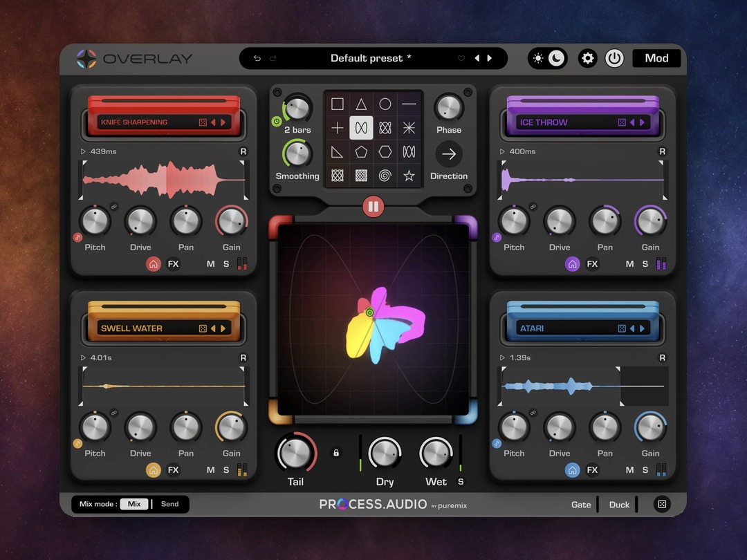This screenshot has height=560, width=747.
Task: Click the orange home icon for Swell Water
Action: point(153,470)
